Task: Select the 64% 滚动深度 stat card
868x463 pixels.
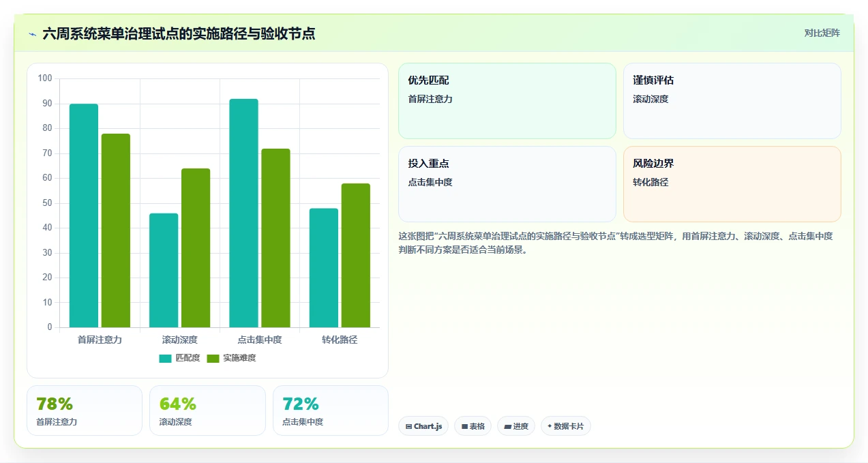Action: (207, 410)
